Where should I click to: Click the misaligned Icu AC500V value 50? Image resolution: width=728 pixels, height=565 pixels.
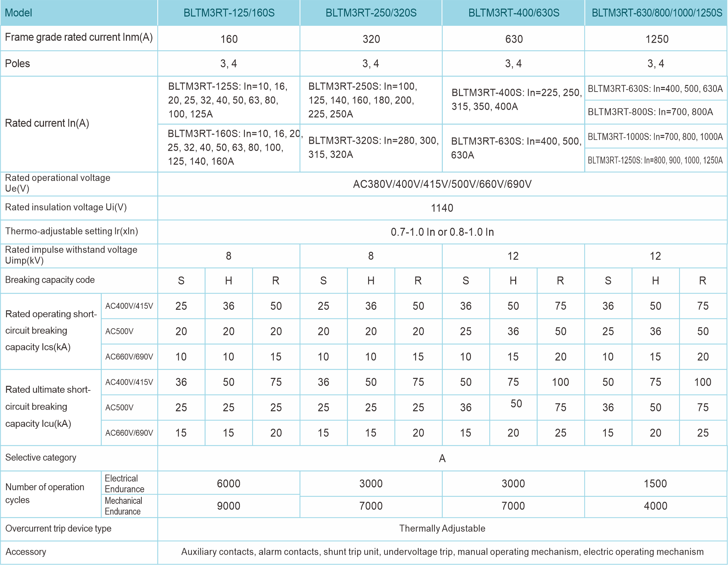pos(516,404)
